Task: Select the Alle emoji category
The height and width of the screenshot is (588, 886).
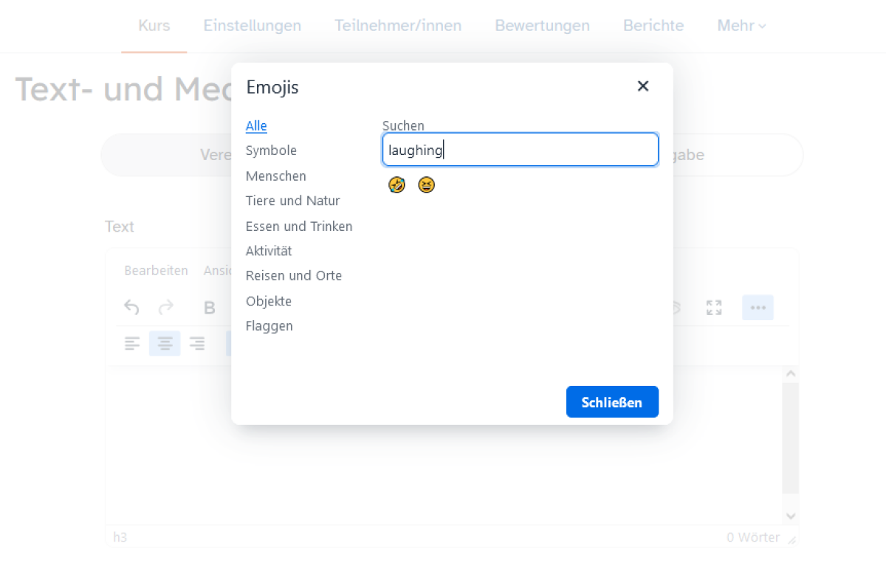Action: [x=256, y=126]
